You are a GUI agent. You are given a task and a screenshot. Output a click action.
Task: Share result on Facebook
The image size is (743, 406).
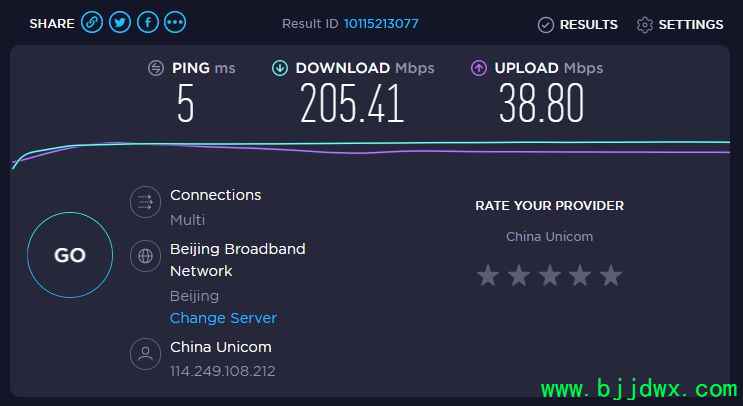coord(148,23)
